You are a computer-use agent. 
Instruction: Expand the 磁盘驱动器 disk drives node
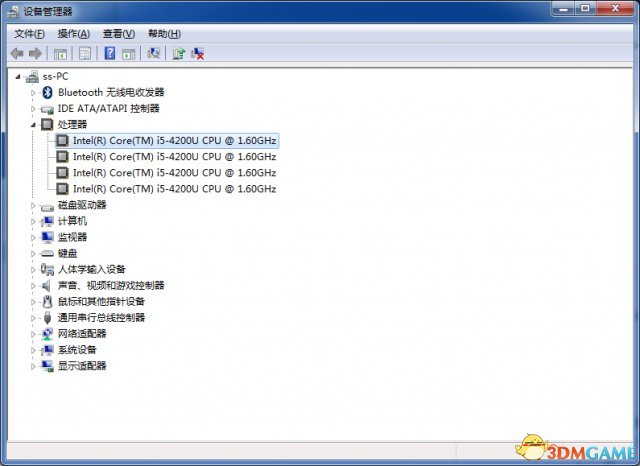34,205
